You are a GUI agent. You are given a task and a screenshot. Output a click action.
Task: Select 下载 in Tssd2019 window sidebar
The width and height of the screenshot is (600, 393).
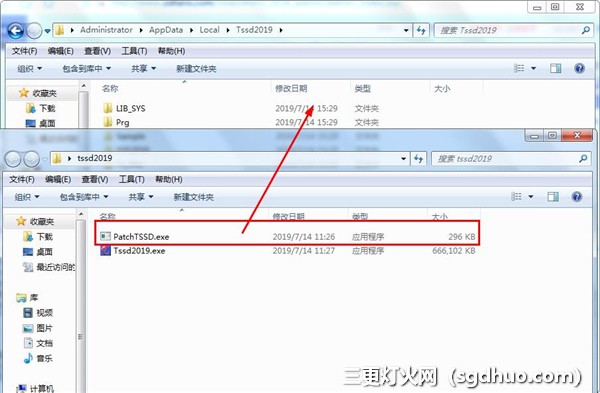pos(41,108)
